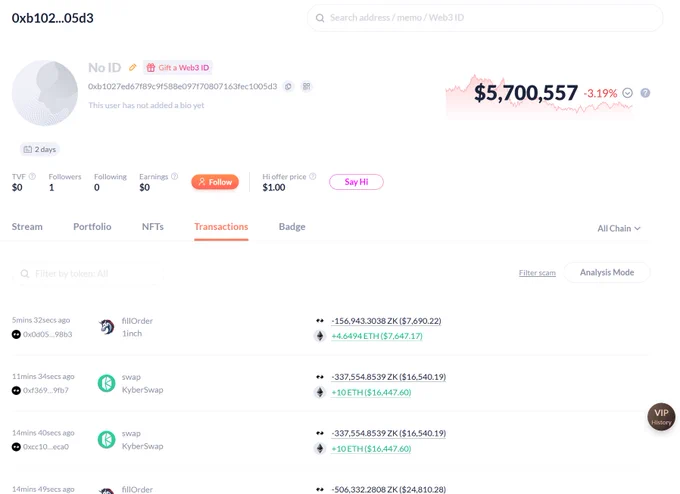This screenshot has height=494, width=680.
Task: Open the circled check dropdown next to -3.19%
Action: click(x=628, y=93)
